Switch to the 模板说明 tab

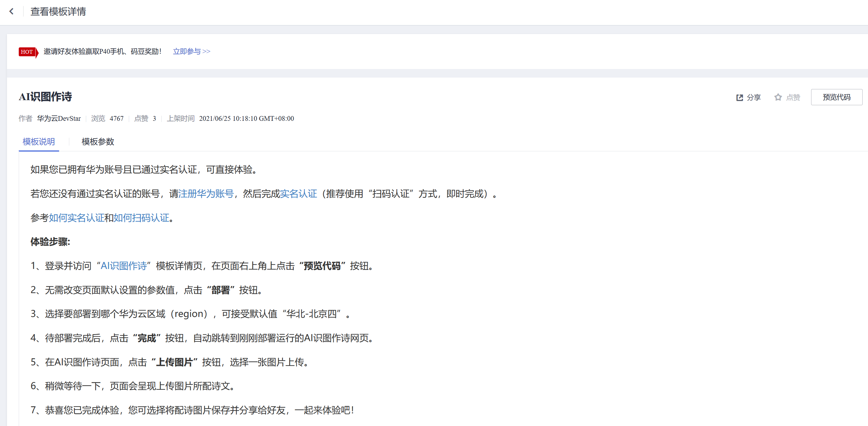39,142
